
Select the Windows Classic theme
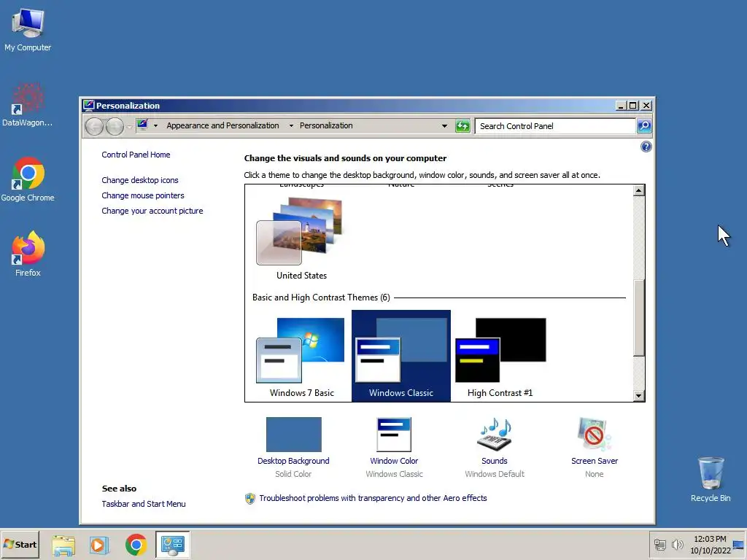point(401,356)
